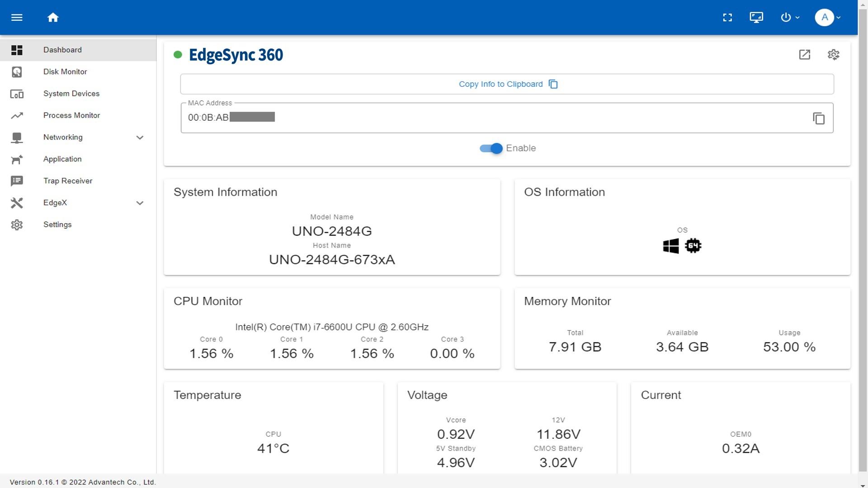Expand the Networking submenu chevron
This screenshot has width=868, height=488.
pos(140,137)
